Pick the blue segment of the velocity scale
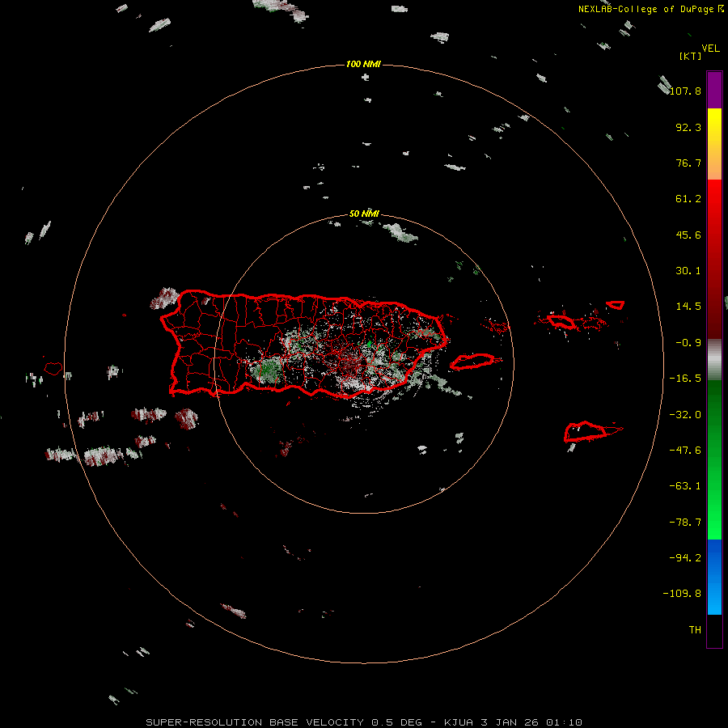Image resolution: width=728 pixels, height=728 pixels. pos(714,577)
